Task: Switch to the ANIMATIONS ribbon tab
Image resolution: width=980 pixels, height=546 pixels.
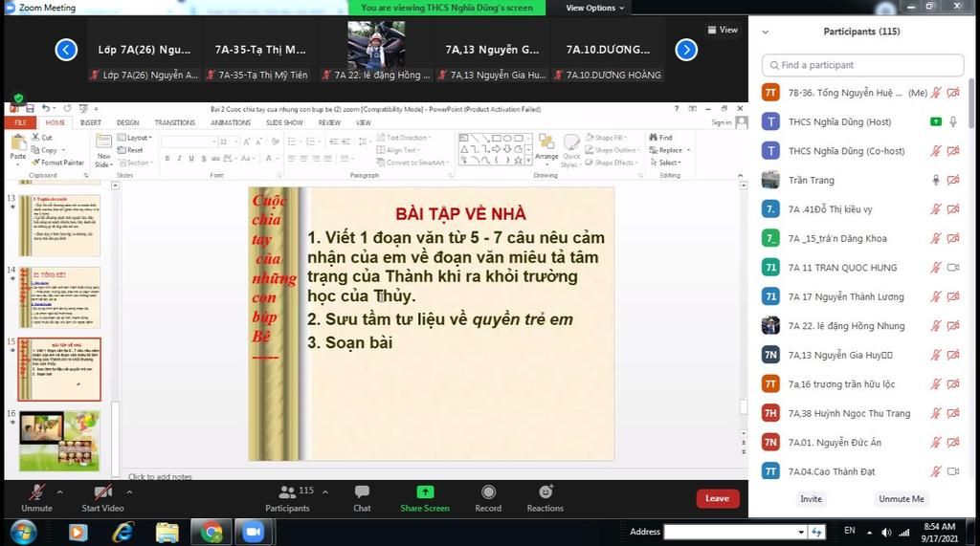Action: point(231,122)
